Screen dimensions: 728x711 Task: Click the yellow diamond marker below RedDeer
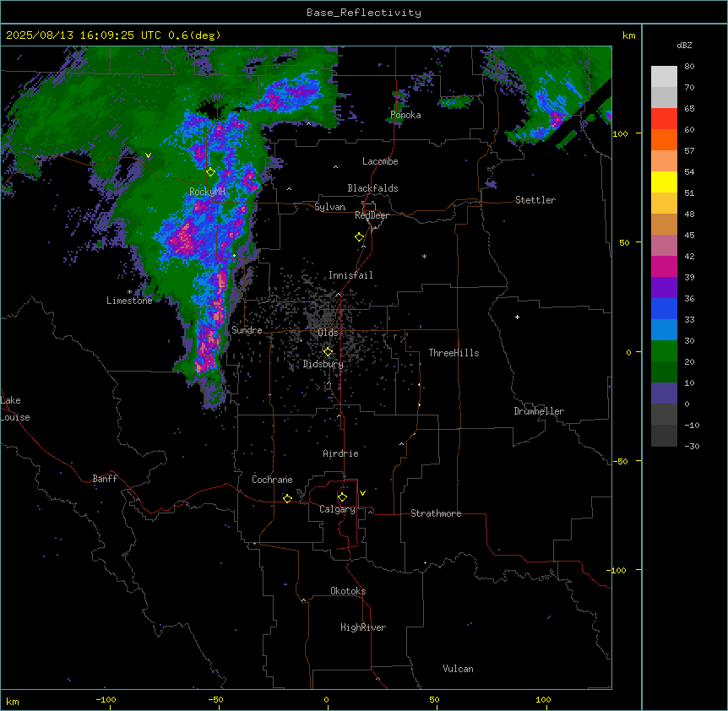click(x=359, y=237)
